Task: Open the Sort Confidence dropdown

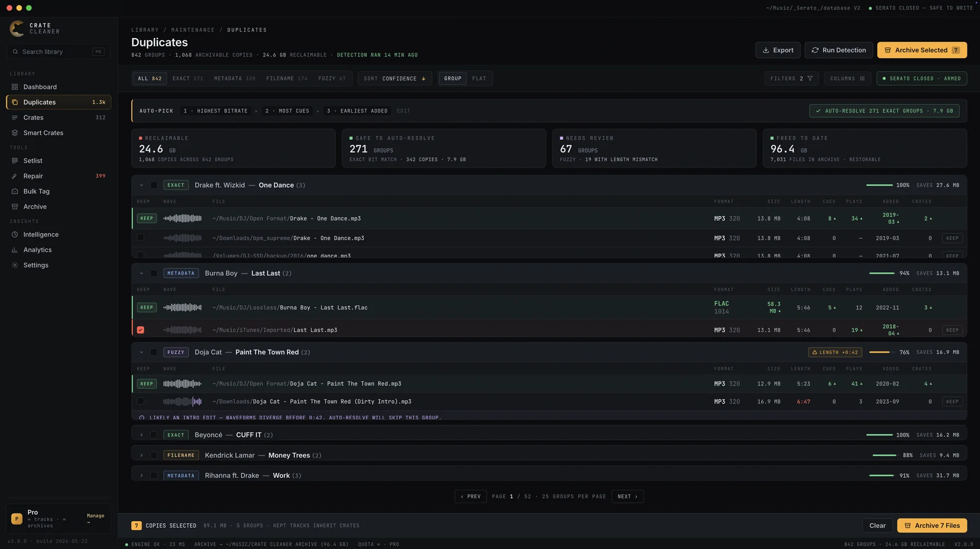Action: coord(395,78)
